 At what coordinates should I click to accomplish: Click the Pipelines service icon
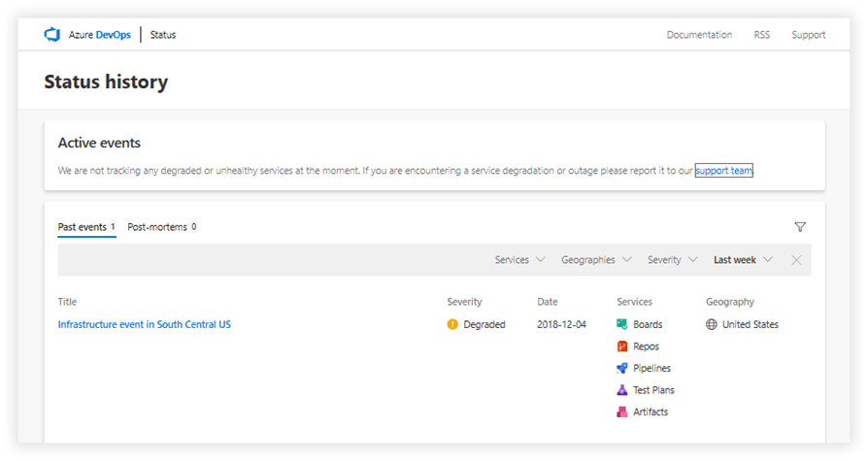coord(622,369)
